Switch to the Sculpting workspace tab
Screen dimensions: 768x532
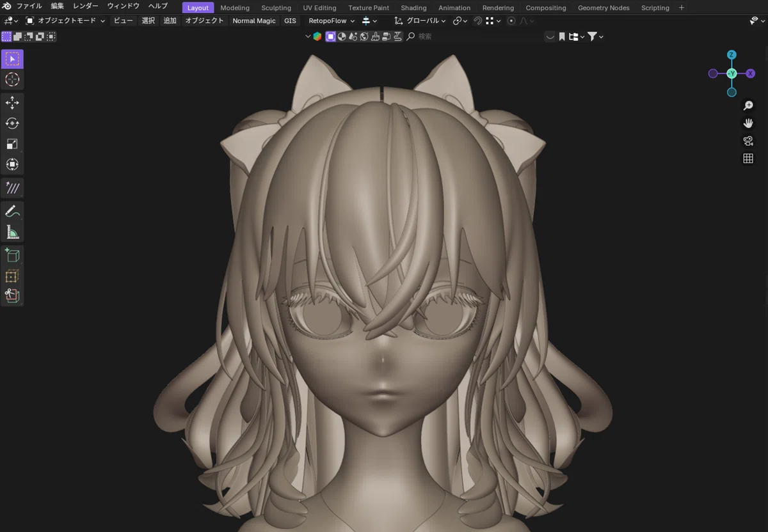pos(276,8)
